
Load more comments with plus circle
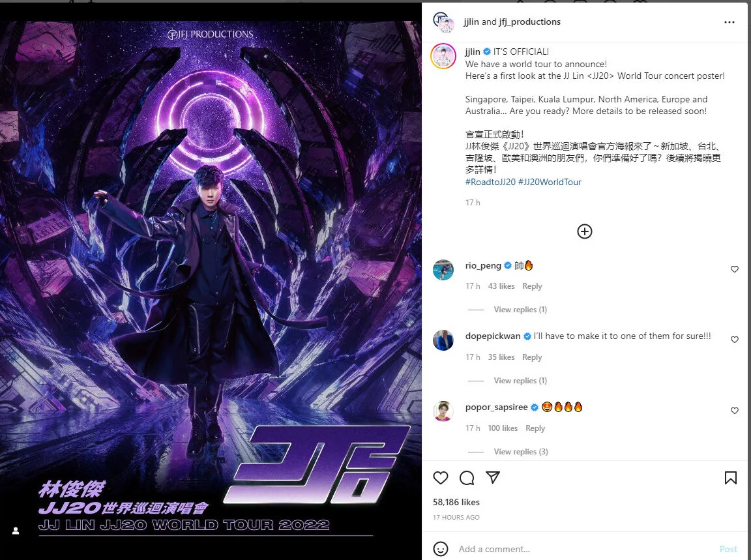[584, 231]
